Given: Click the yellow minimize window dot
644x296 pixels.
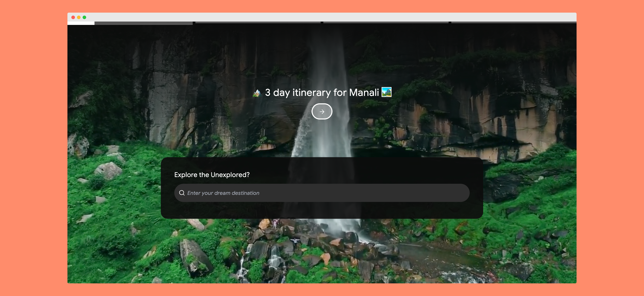Looking at the screenshot, I should click(x=79, y=17).
